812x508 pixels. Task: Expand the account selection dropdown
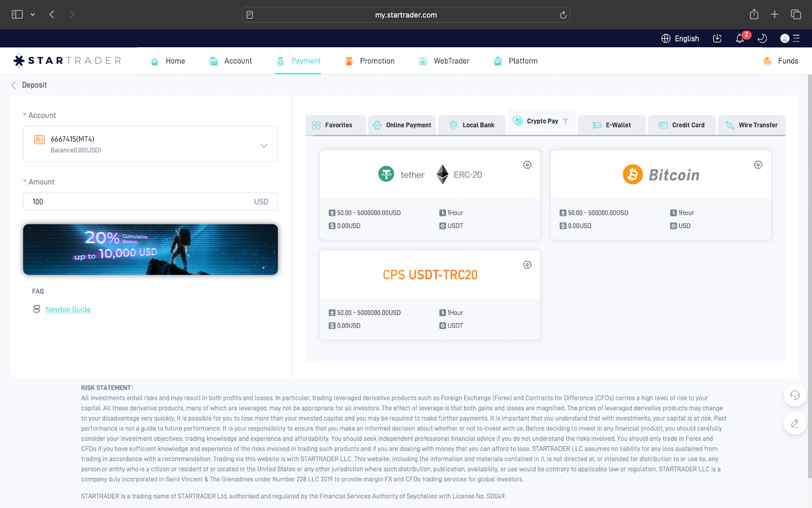pos(263,145)
